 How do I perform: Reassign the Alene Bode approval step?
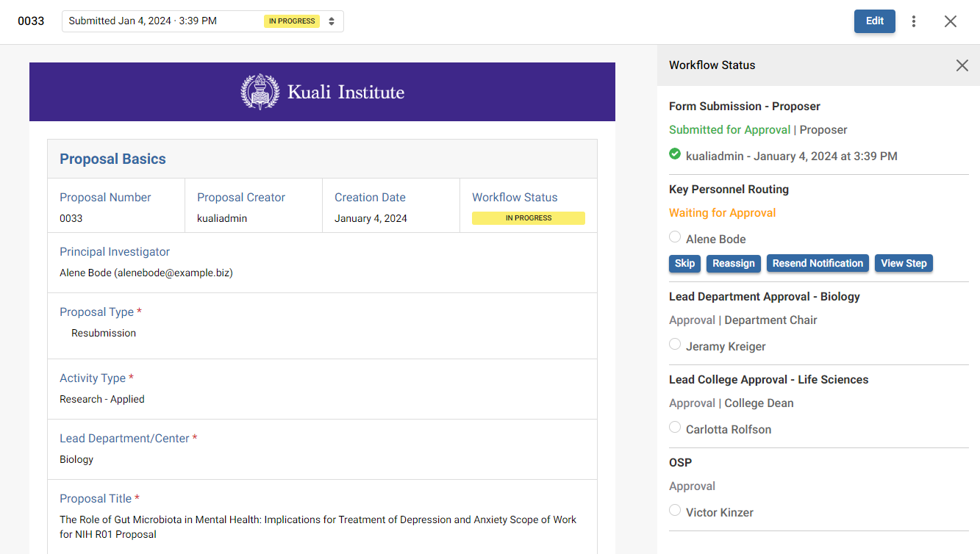coord(734,264)
